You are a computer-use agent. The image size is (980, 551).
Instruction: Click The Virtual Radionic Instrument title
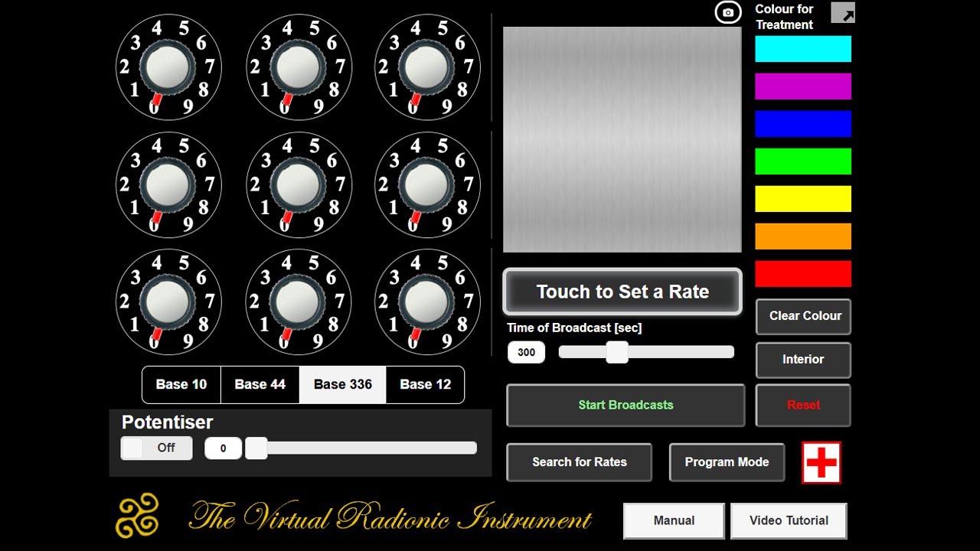point(390,517)
